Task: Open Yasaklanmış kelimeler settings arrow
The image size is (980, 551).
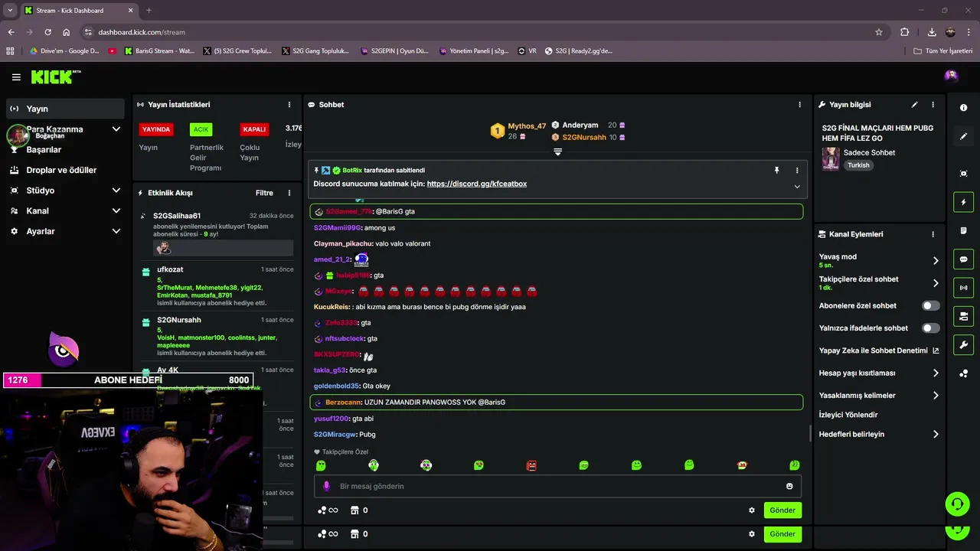Action: (936, 396)
